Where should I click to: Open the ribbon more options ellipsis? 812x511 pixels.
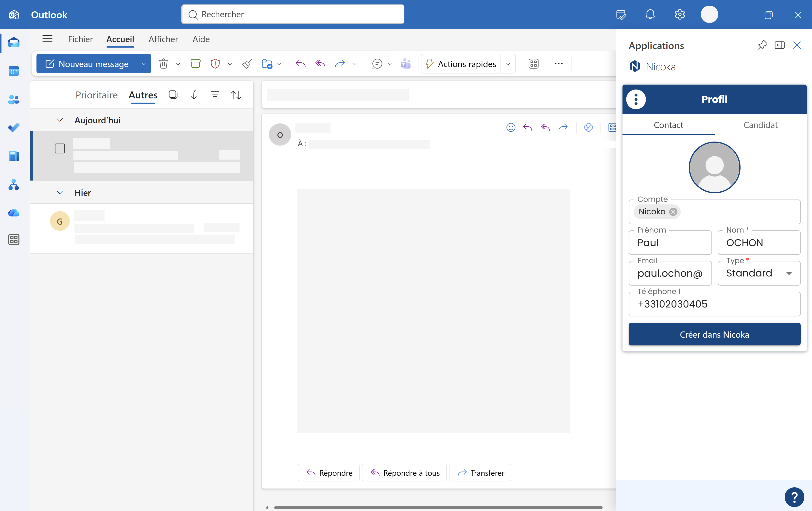point(559,64)
